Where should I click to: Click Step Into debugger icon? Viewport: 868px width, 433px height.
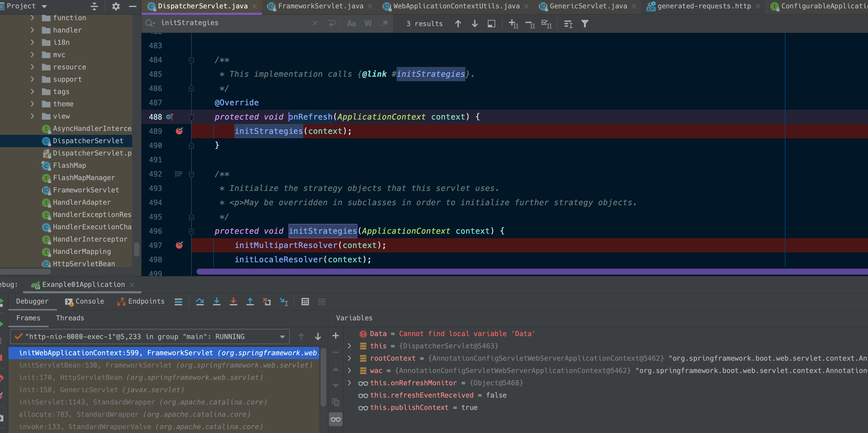[x=217, y=301]
